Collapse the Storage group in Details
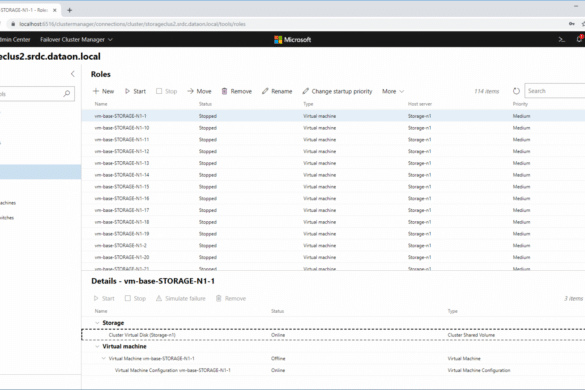Viewport: 585px width, 390px height. (97, 323)
